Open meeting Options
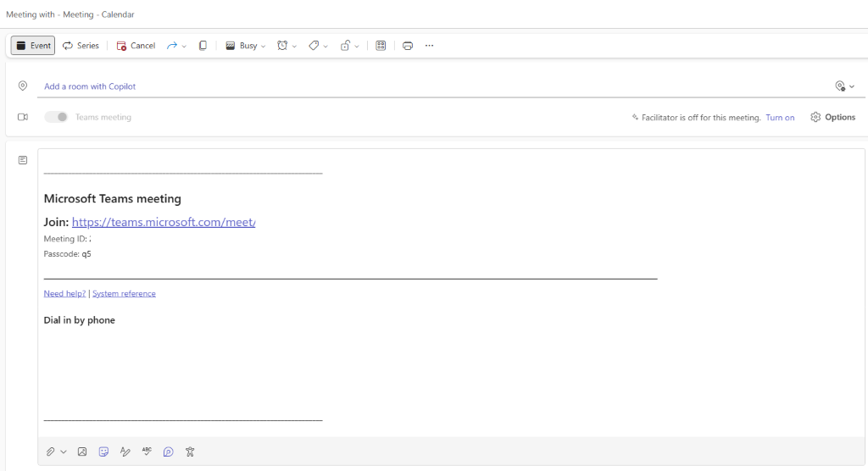Screen dimensions: 868x471 point(833,117)
